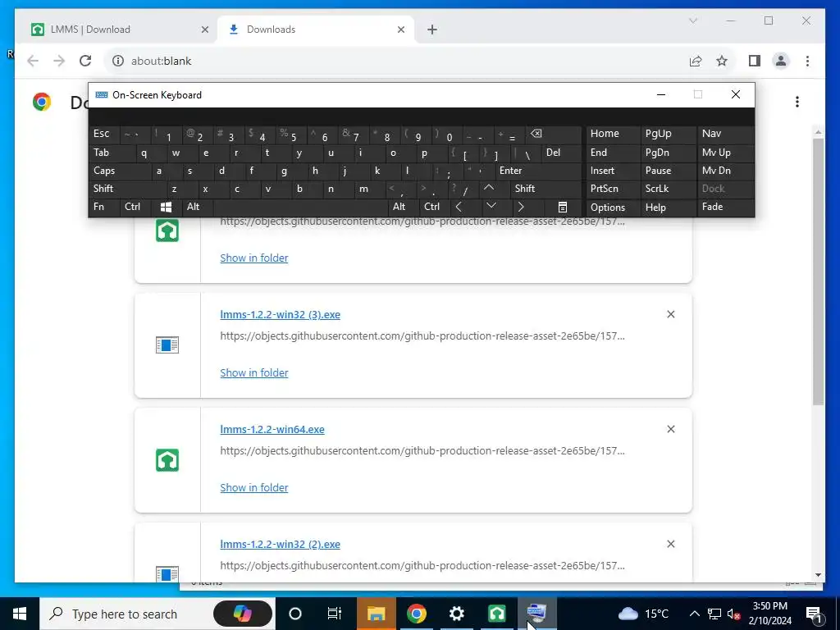Screen dimensions: 840x630
Task: Tap the Tab key on On-Screen Keyboard
Action: 112,153
